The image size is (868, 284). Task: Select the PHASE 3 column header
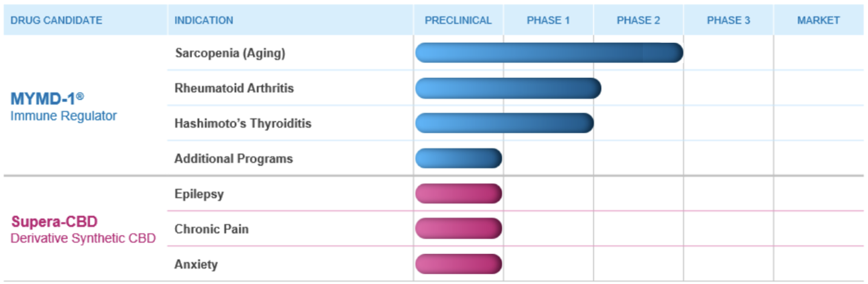[x=728, y=20]
